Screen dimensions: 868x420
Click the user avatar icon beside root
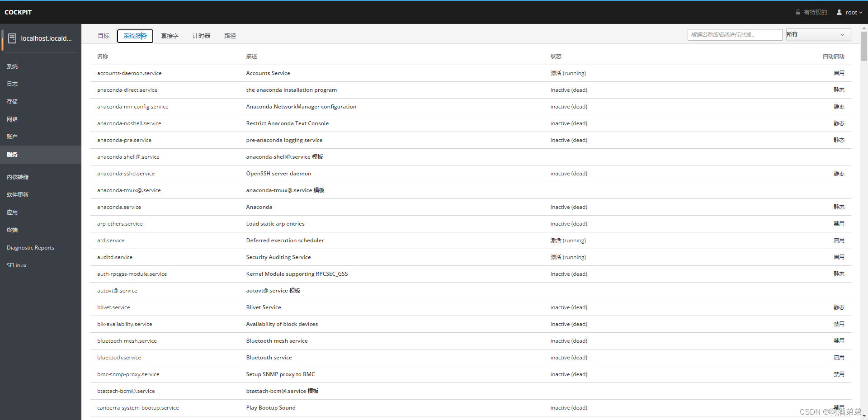point(839,12)
